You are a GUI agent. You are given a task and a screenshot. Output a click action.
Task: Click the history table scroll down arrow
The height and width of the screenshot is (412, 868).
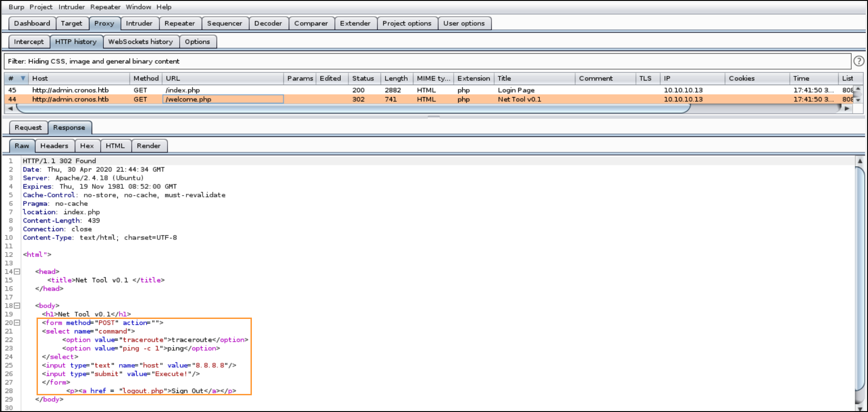[x=858, y=100]
